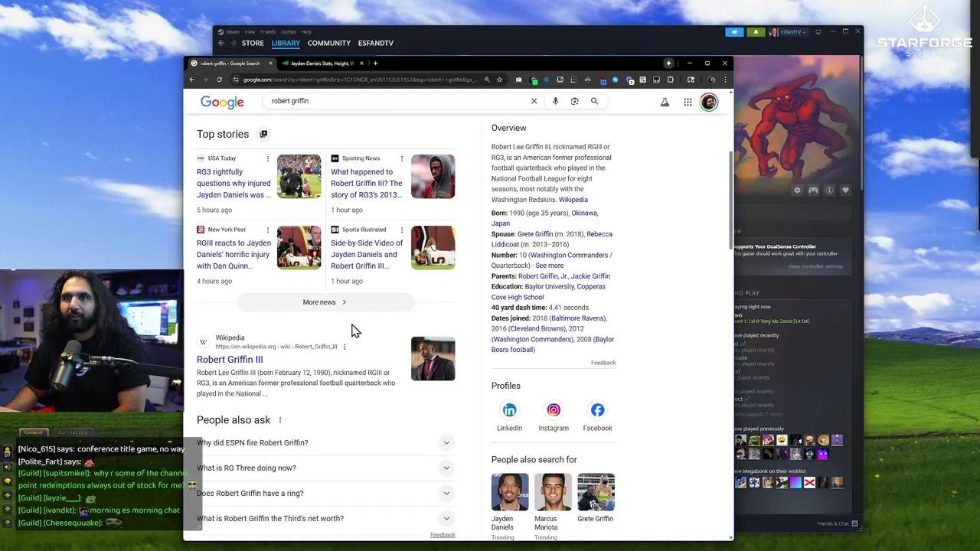Open People also ask options menu
The height and width of the screenshot is (551, 980).
279,420
